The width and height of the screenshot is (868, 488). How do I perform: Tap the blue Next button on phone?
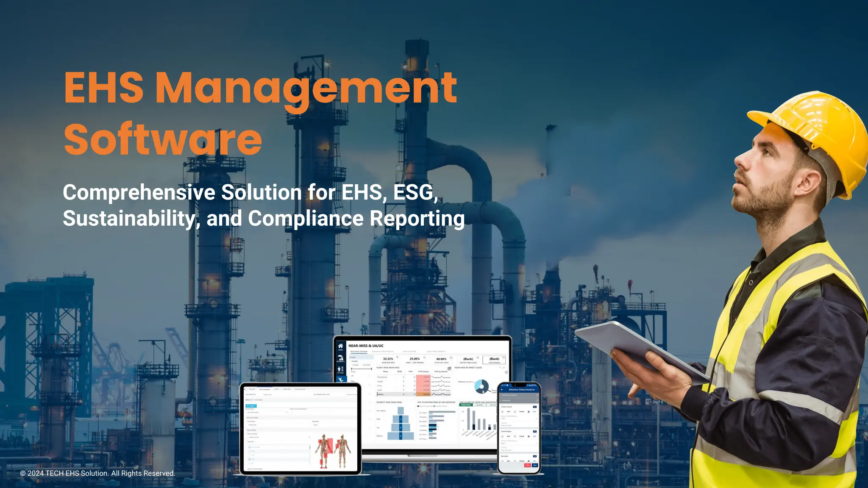pos(535,465)
